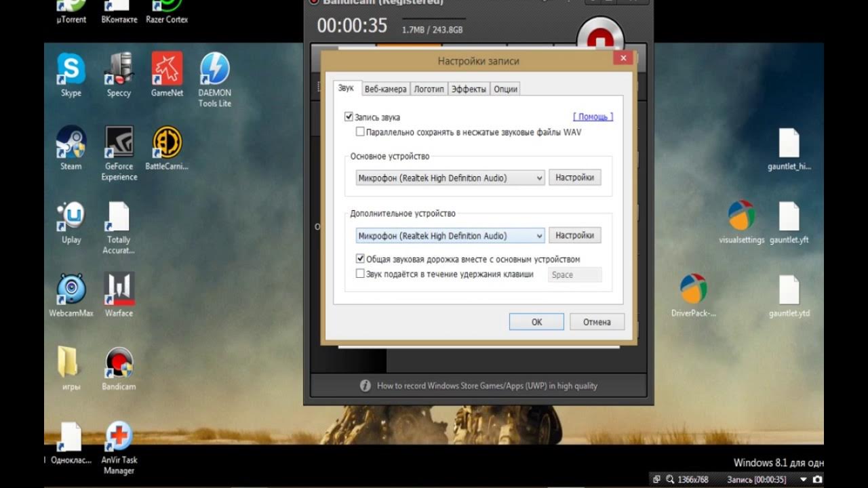The image size is (868, 488).
Task: Open GeForce Experience shortcut
Action: [119, 154]
